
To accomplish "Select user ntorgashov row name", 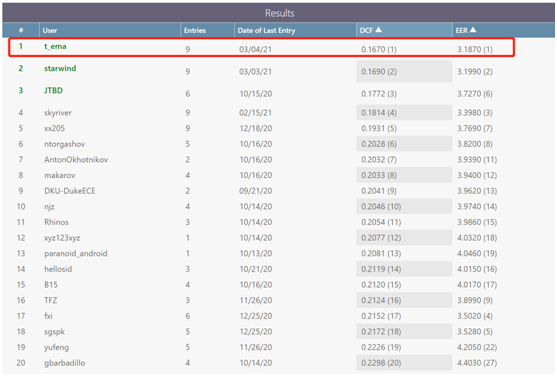I will click(64, 144).
